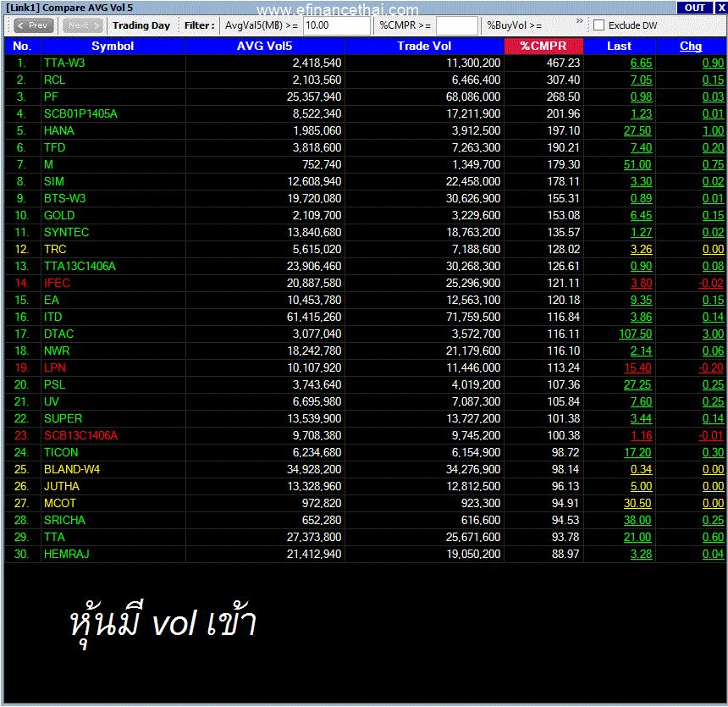728x707 pixels.
Task: Click DTAC change value 3.00
Action: [713, 334]
